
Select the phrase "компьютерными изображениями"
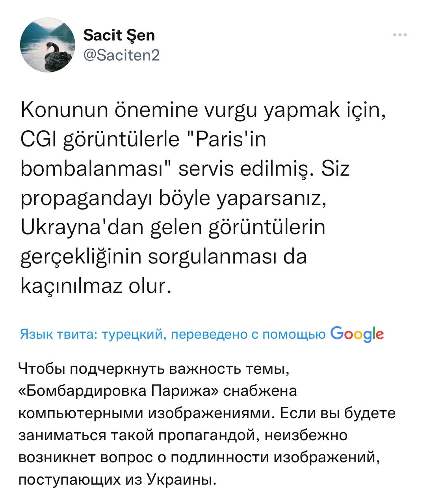coord(145,414)
